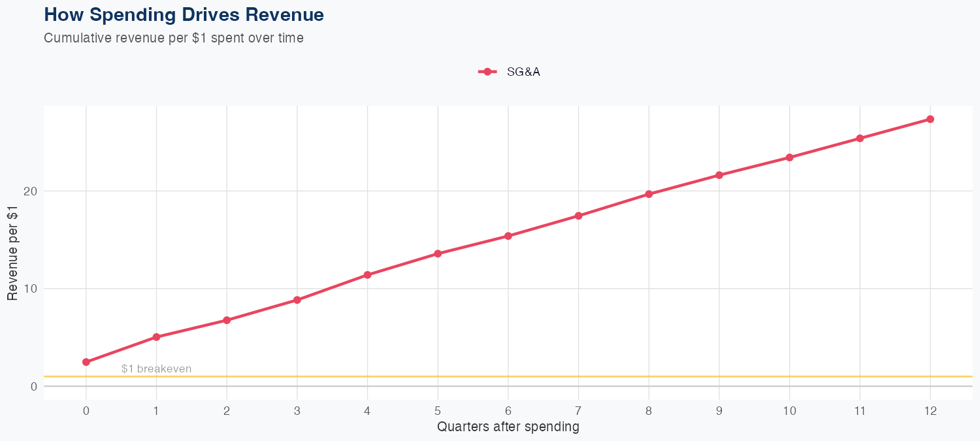980x441 pixels.
Task: Select the data point at quarter 8
Action: tap(649, 194)
